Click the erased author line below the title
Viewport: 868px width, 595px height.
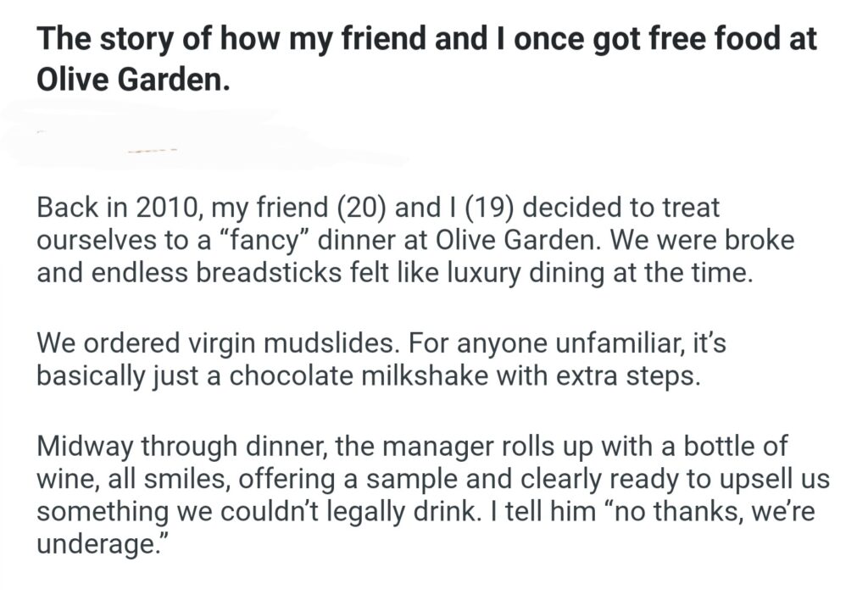[x=153, y=150]
